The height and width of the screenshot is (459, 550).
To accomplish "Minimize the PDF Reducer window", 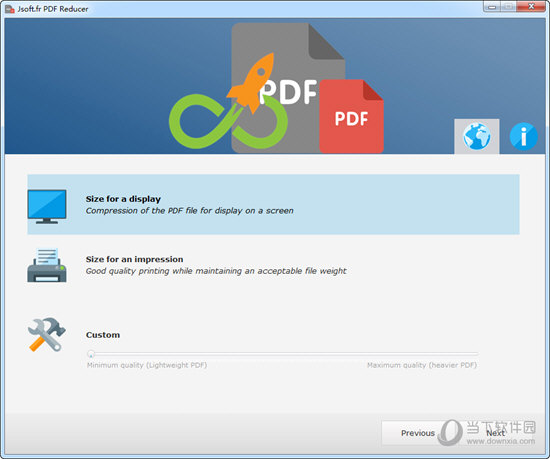I will (492, 6).
